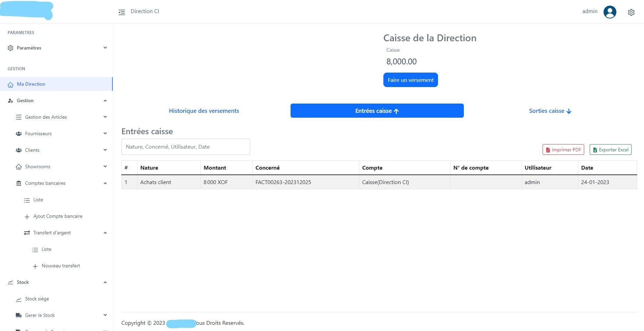The image size is (644, 331).
Task: Select the Achats client table row
Action: [x=309, y=182]
